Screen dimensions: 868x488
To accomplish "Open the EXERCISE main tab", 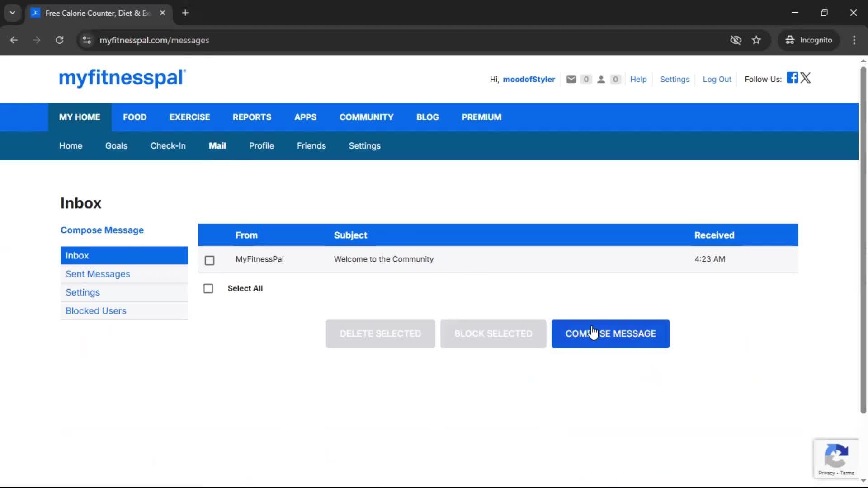I will point(189,117).
